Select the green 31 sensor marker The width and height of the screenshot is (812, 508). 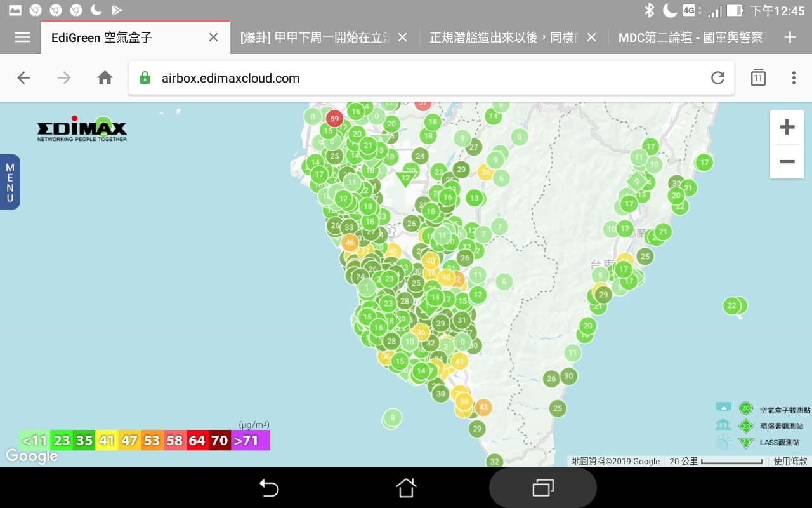462,321
